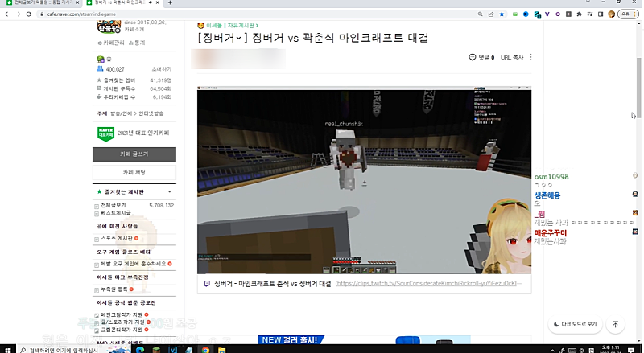
Task: Play the embedded Minecraft clip video
Action: click(364, 180)
